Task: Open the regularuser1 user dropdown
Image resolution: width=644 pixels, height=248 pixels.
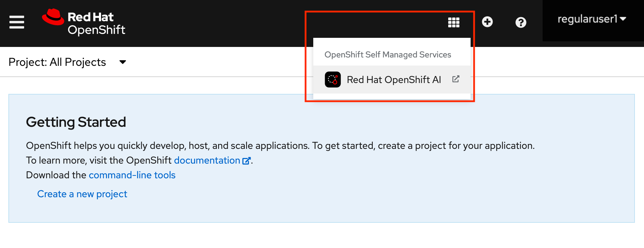Action: [x=592, y=19]
